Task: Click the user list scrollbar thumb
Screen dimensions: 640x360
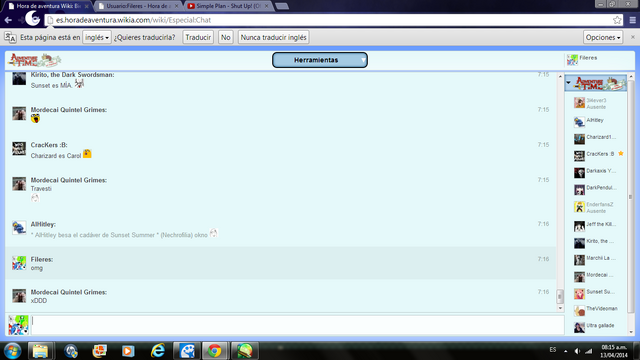Action: [631, 198]
